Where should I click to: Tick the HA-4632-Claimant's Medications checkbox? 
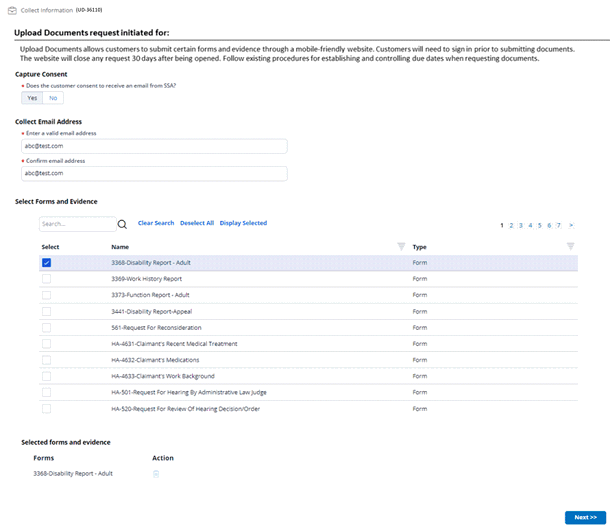[46, 360]
